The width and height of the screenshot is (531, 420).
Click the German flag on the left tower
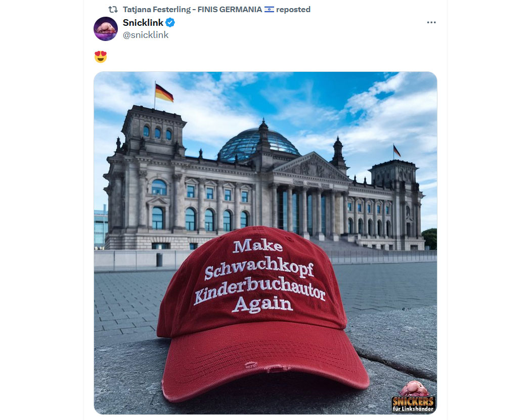(x=164, y=93)
